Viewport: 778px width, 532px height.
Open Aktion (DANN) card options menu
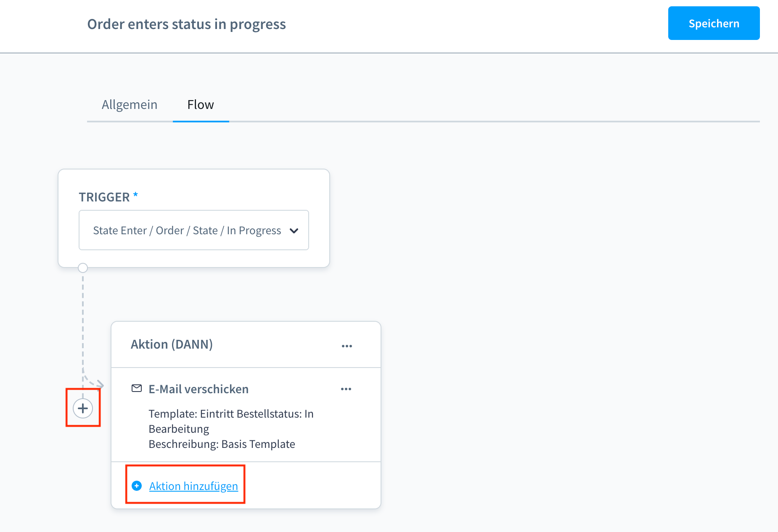(x=347, y=346)
